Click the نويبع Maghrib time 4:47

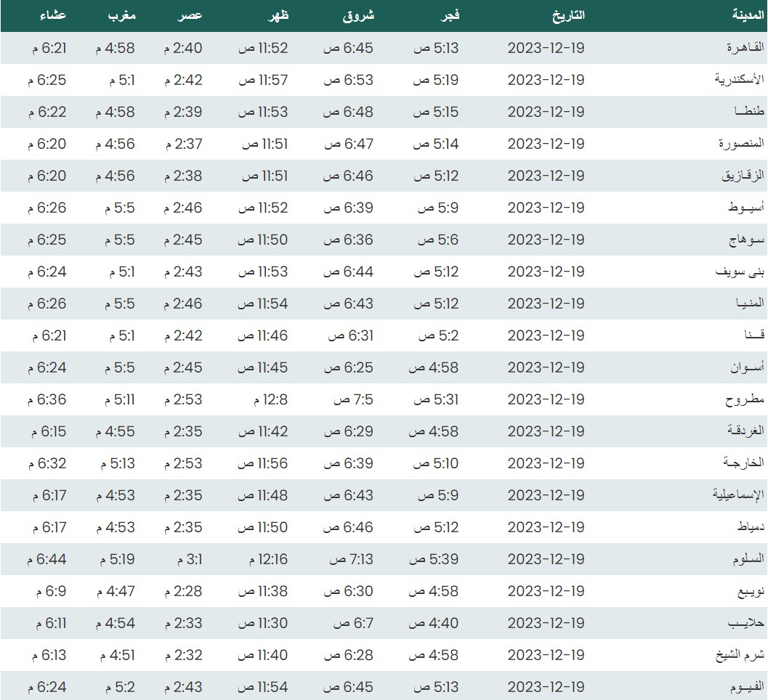[115, 591]
